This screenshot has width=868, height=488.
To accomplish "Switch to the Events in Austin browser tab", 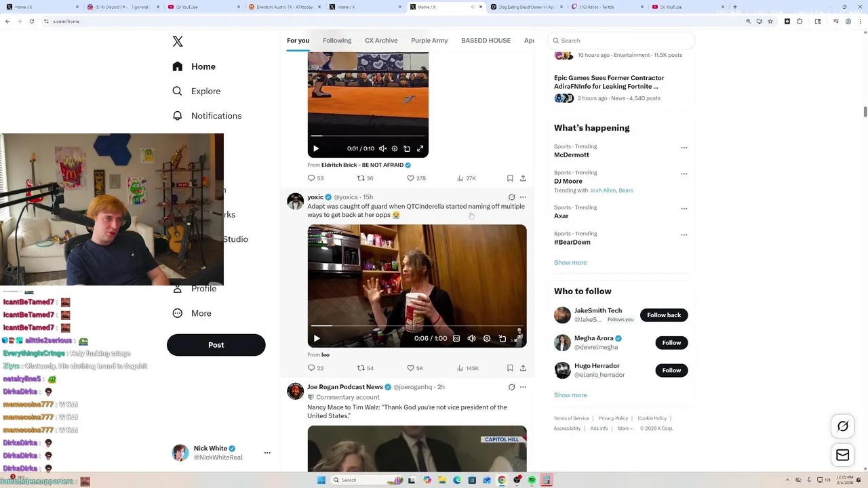I will click(283, 7).
